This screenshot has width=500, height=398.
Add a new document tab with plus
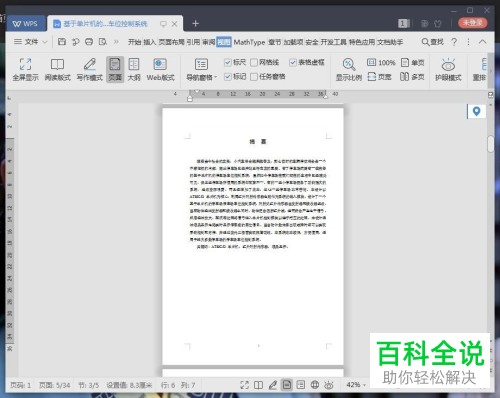pyautogui.click(x=196, y=23)
